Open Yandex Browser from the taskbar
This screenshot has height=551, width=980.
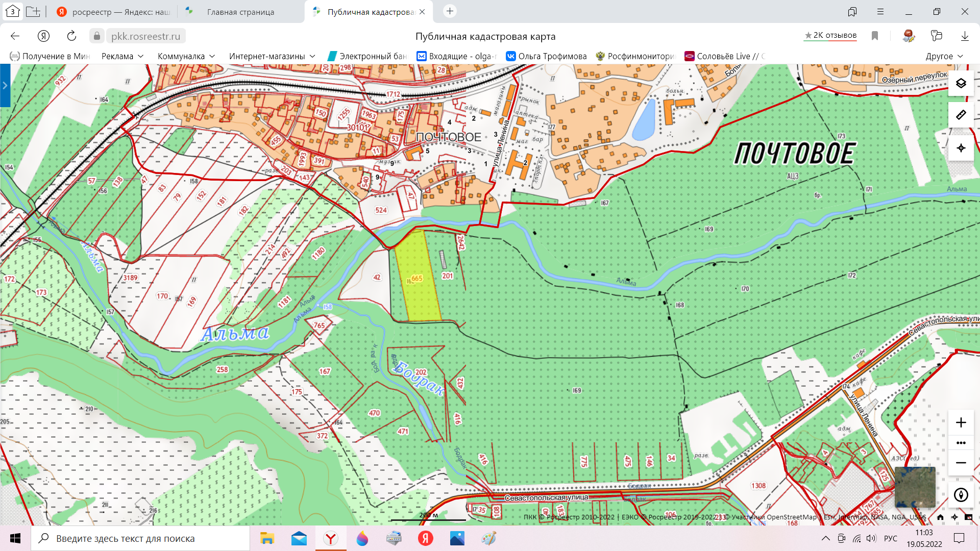click(x=331, y=538)
